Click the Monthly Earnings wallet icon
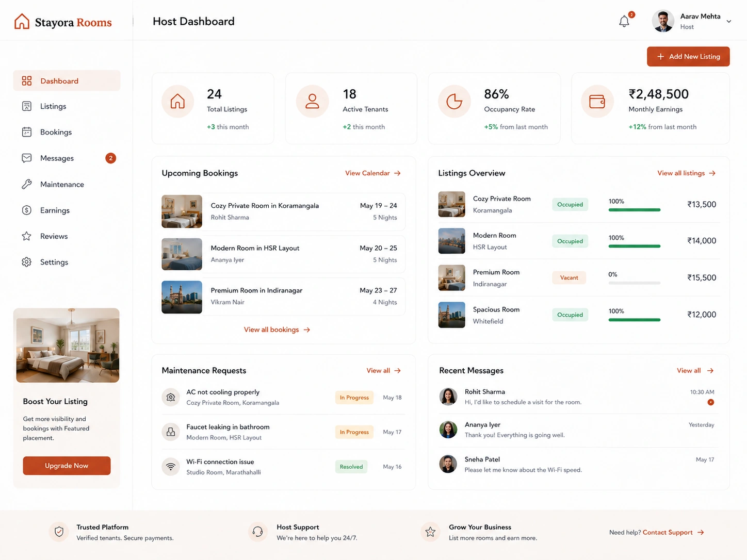Image resolution: width=747 pixels, height=560 pixels. pos(597,101)
